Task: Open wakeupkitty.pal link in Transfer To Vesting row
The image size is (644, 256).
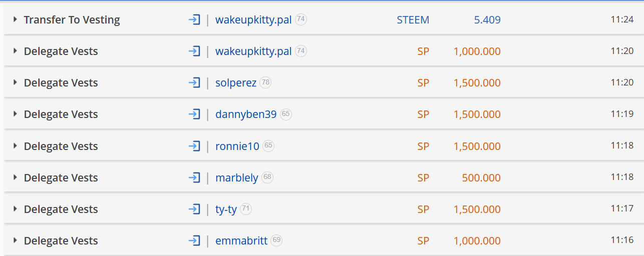Action: (x=253, y=20)
